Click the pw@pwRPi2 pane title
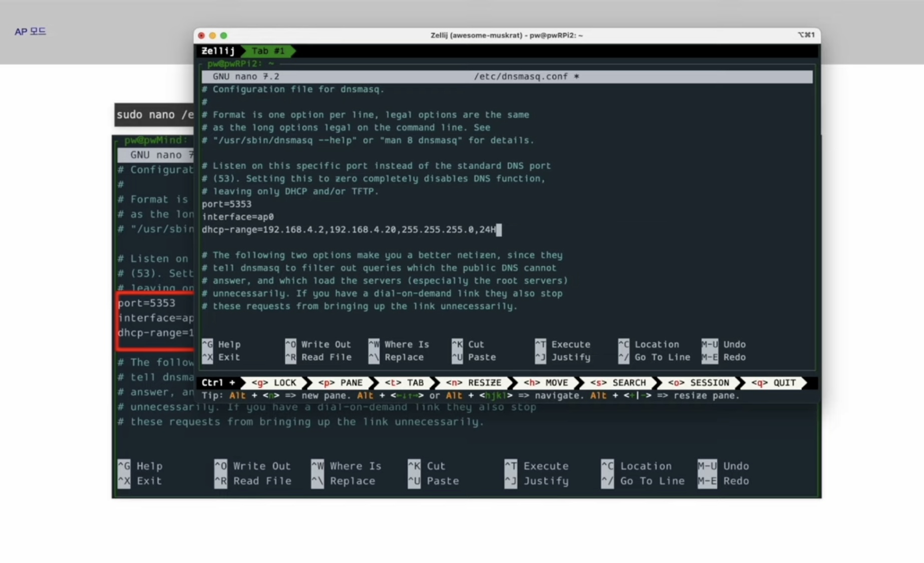924x563 pixels. 240,64
